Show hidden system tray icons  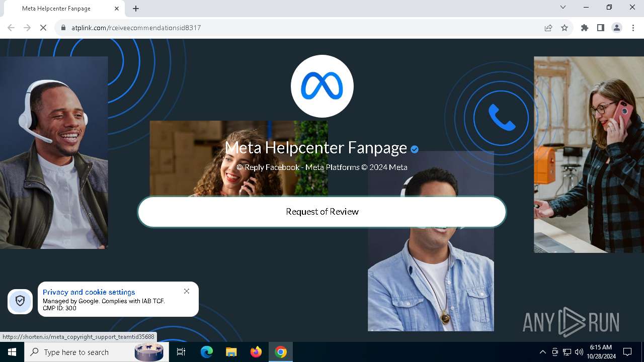[x=542, y=352]
